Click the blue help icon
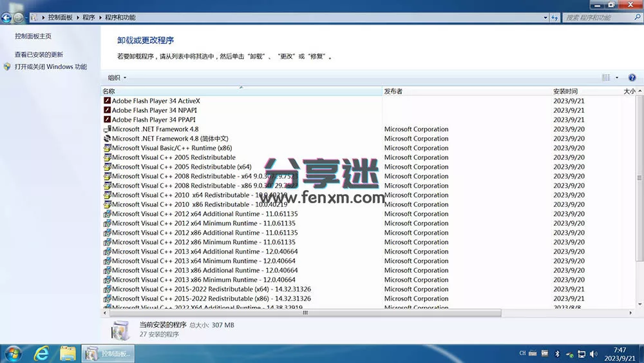 632,77
